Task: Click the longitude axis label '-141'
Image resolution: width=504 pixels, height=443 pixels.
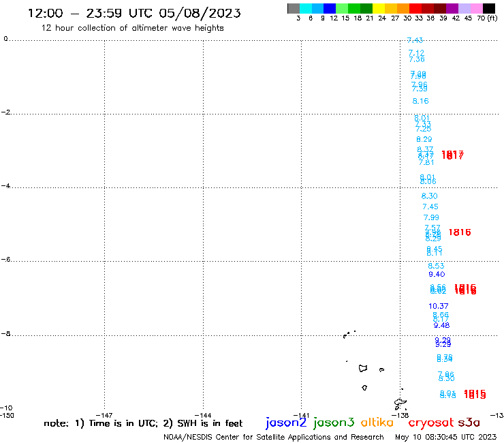Action: coord(301,415)
